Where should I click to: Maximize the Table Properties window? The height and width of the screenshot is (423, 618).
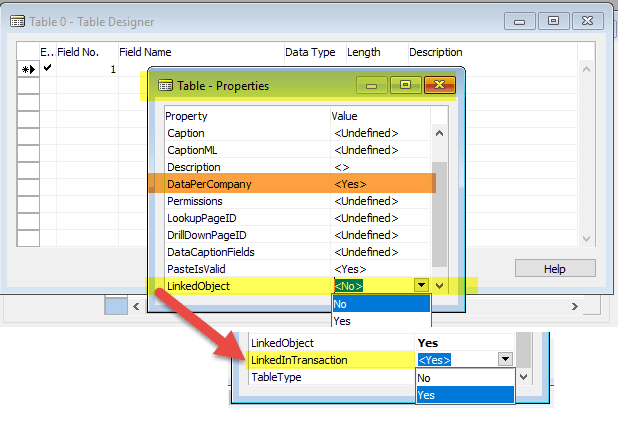[x=405, y=86]
